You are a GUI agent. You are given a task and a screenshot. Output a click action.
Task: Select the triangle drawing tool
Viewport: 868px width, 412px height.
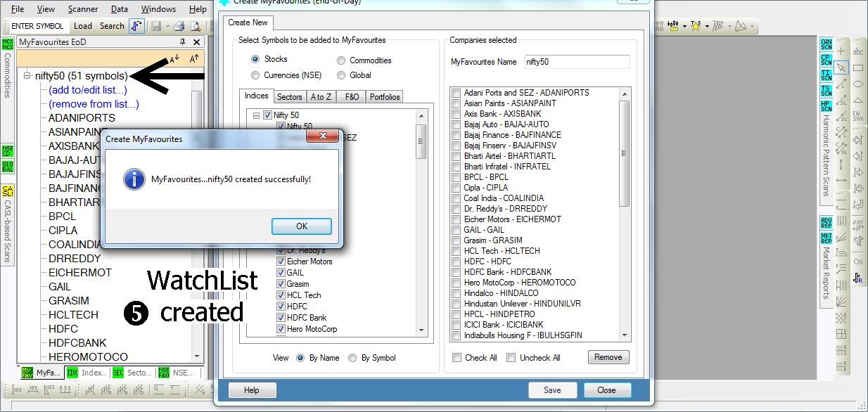(x=858, y=100)
